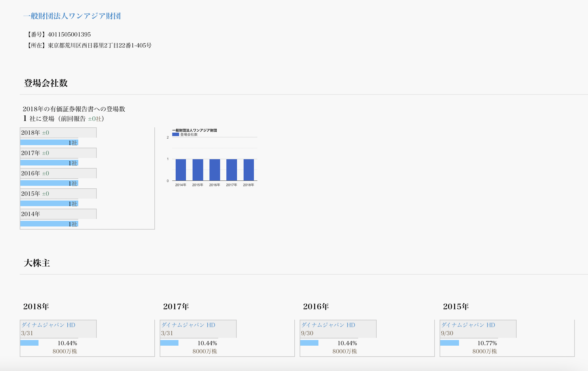The width and height of the screenshot is (588, 371).
Task: Click the address text 東京都荒川区西日暮里2丁目22番1-405号
Action: pyautogui.click(x=100, y=45)
